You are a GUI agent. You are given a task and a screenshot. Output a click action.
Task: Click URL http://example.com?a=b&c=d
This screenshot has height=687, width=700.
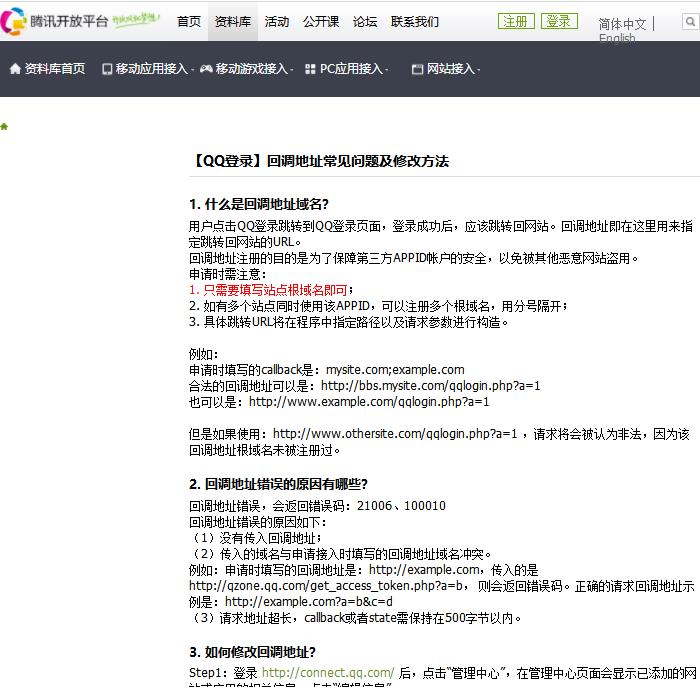point(308,602)
